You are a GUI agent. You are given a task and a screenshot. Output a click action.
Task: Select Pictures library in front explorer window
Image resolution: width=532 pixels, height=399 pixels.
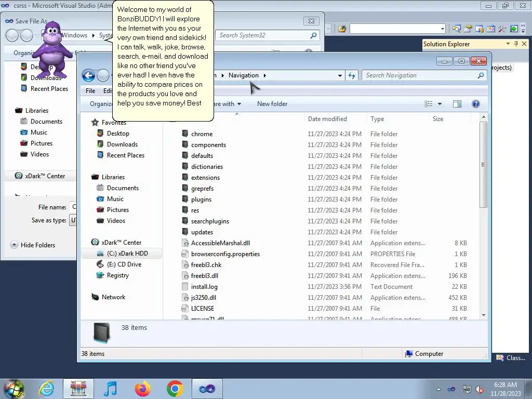pos(113,210)
